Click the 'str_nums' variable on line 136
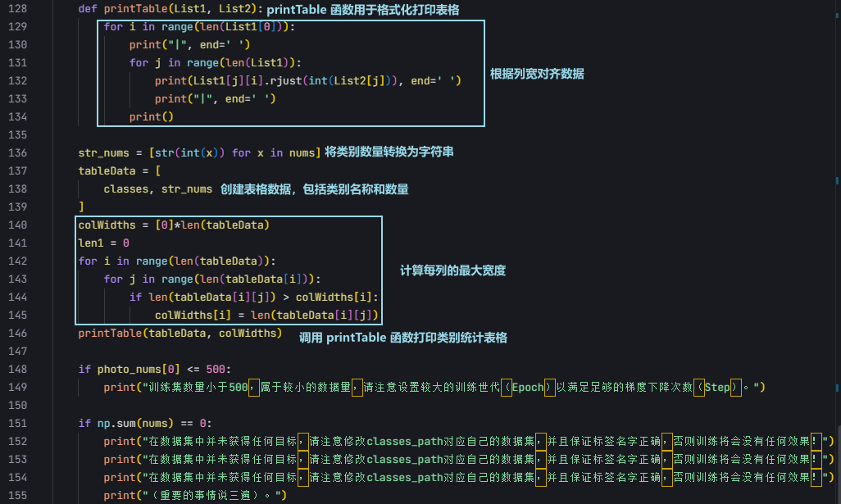Screen dimensions: 841x504 pyautogui.click(x=103, y=152)
